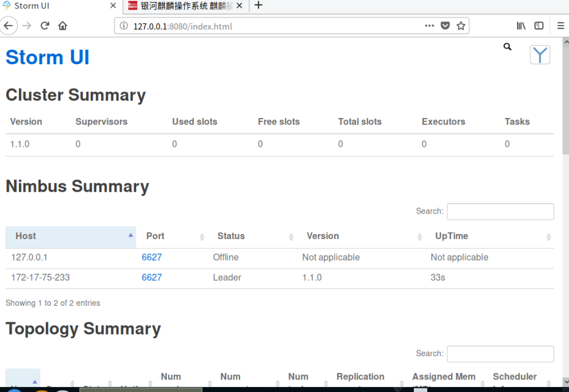The height and width of the screenshot is (392, 569).
Task: Click the Y-shaped filter icon at top right
Action: tap(540, 55)
